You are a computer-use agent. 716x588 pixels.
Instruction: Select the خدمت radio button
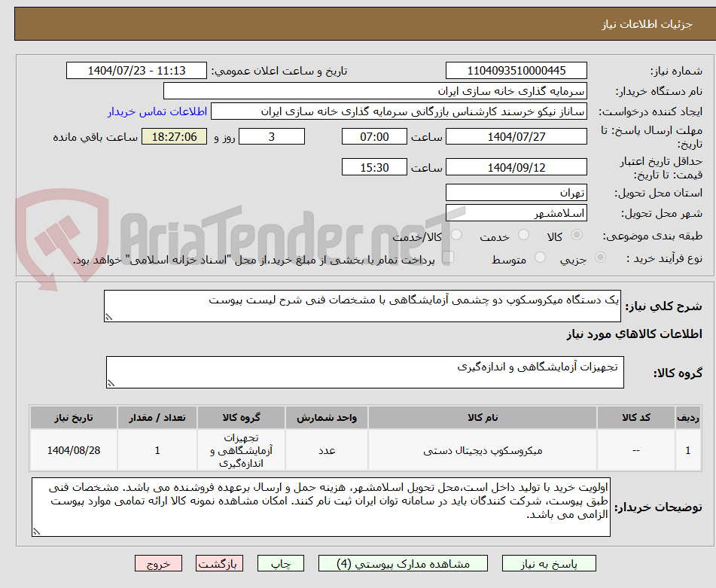pyautogui.click(x=523, y=232)
